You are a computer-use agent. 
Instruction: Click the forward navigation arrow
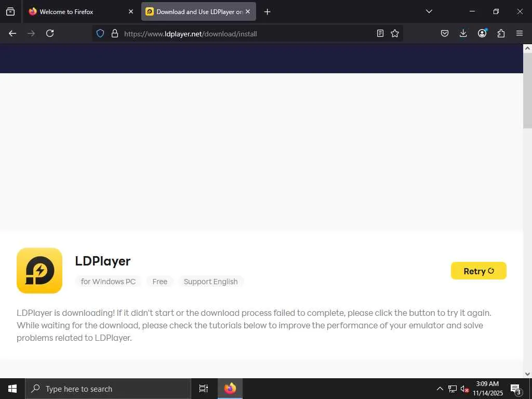pos(31,33)
